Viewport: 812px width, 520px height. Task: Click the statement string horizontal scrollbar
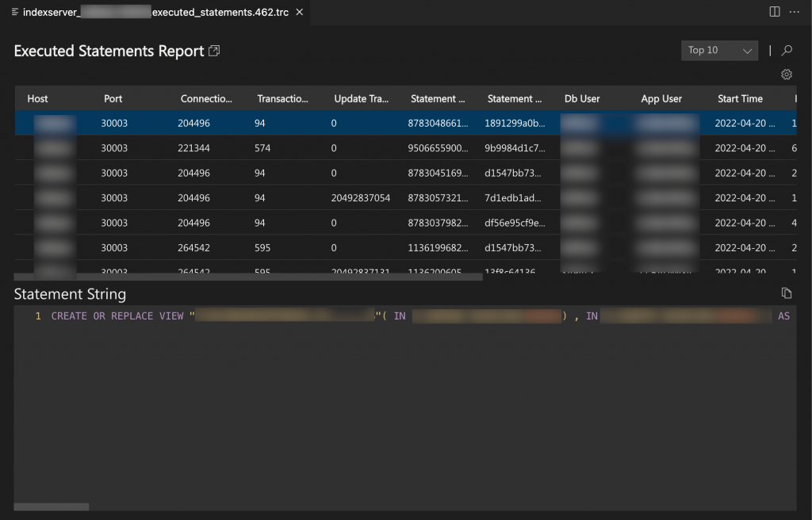point(52,507)
